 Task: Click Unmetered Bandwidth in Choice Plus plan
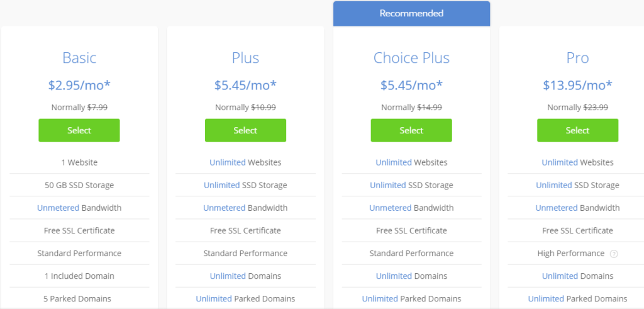tap(389, 208)
